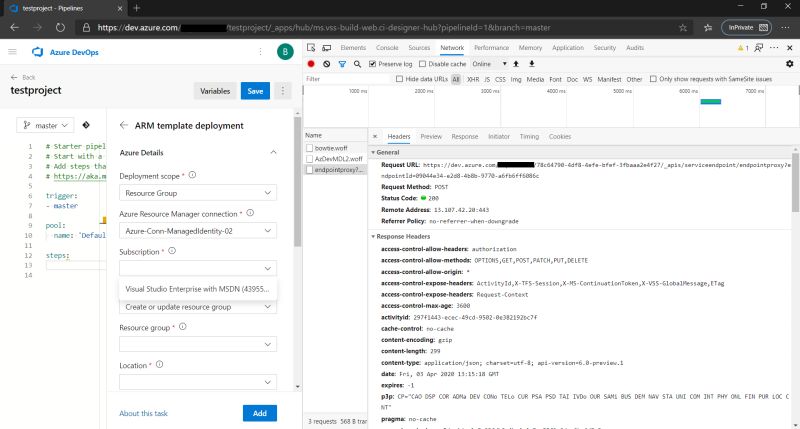Switch to DevTools Console tab
Image resolution: width=800 pixels, height=429 pixels.
pyautogui.click(x=387, y=47)
